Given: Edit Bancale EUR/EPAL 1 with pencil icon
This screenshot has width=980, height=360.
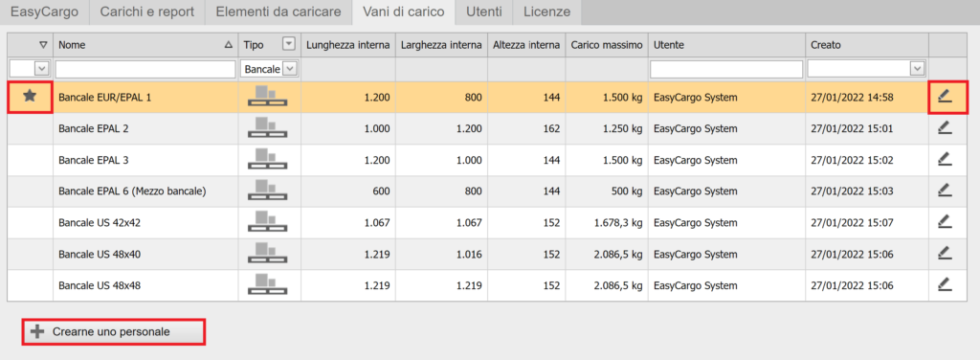Looking at the screenshot, I should pos(945,97).
